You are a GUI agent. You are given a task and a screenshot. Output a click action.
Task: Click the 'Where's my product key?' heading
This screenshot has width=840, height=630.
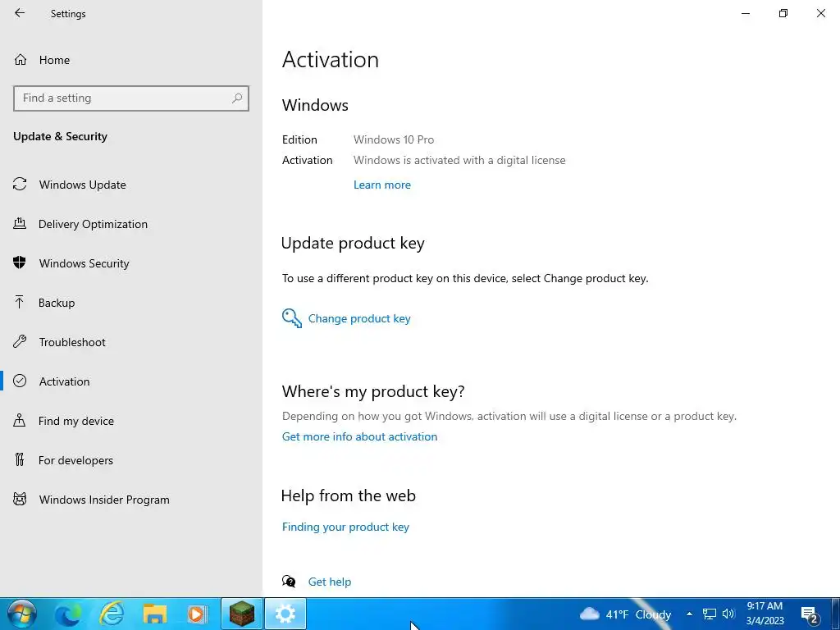coord(373,391)
